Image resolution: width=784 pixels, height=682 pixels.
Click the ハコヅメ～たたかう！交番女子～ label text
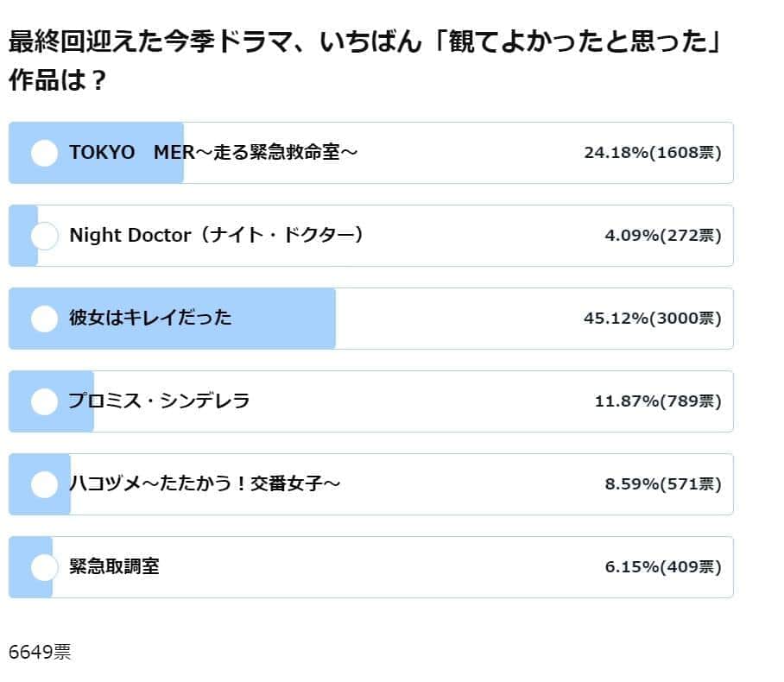tap(205, 484)
